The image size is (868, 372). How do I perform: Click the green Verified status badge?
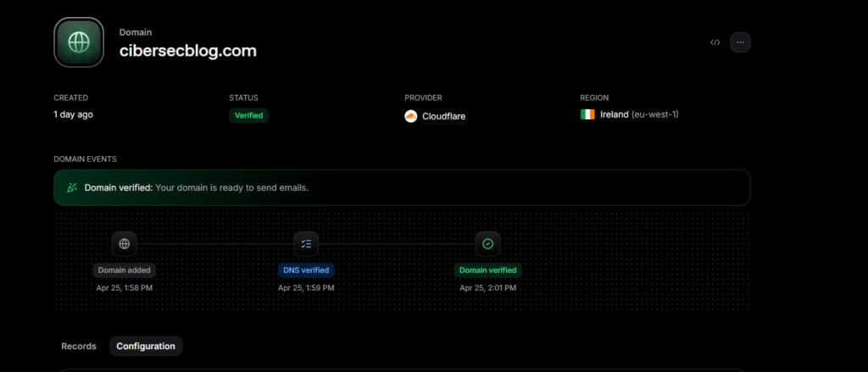click(248, 115)
